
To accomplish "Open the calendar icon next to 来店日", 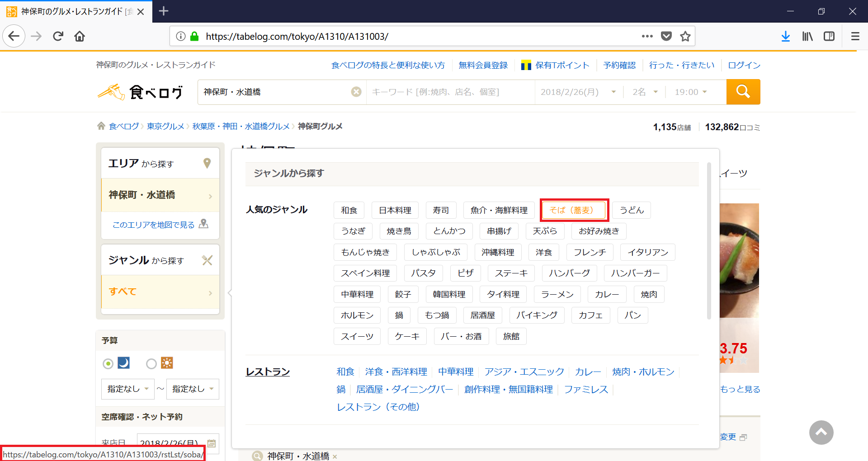I will coord(212,443).
